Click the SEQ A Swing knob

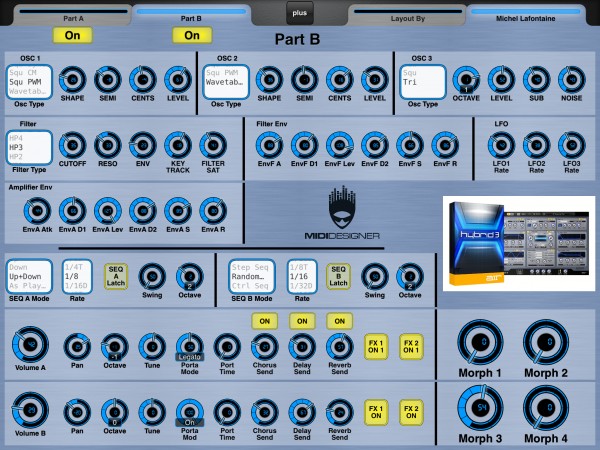click(152, 277)
